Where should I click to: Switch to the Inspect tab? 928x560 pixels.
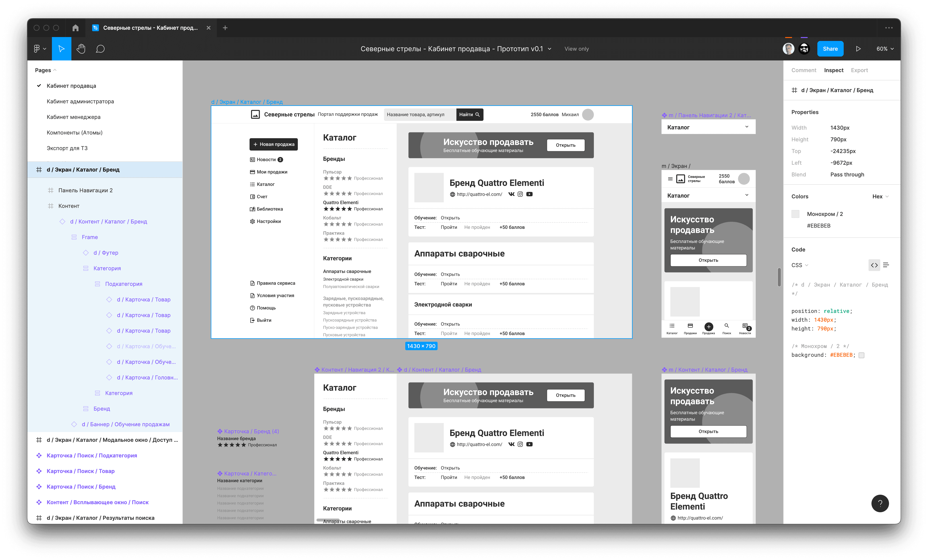point(833,70)
